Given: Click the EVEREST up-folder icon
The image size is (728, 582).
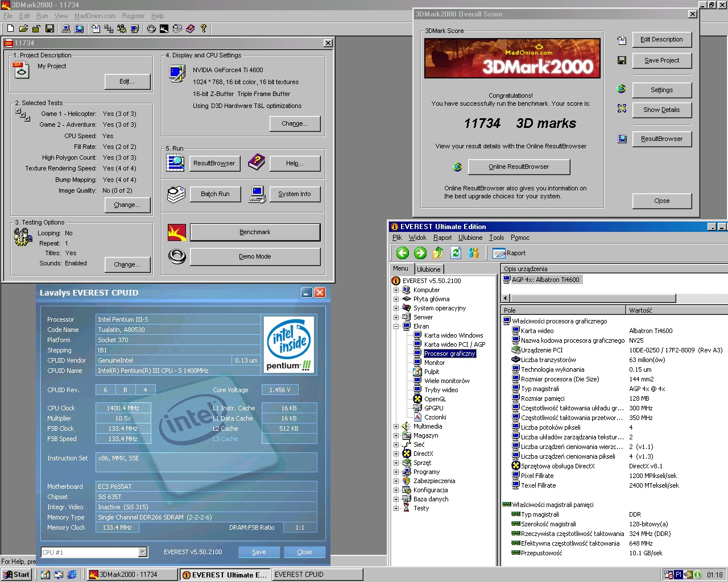Looking at the screenshot, I should [438, 253].
